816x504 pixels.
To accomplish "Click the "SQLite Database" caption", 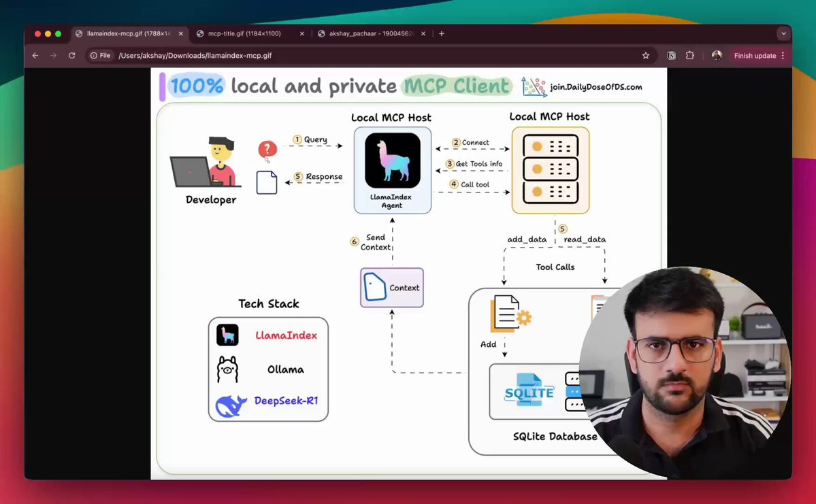I will [555, 437].
